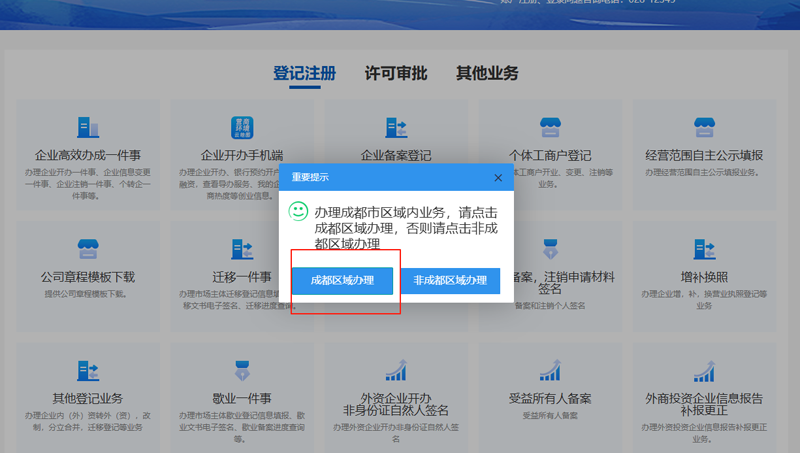Click the 成都区域办理 button
This screenshot has height=453, width=800.
pyautogui.click(x=342, y=281)
